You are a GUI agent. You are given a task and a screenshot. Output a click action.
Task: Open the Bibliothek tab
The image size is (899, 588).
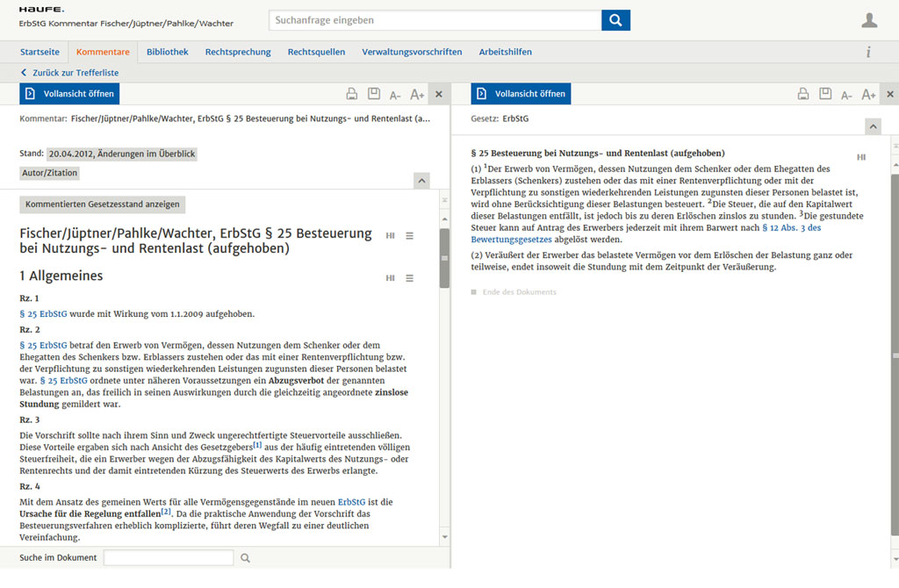168,52
